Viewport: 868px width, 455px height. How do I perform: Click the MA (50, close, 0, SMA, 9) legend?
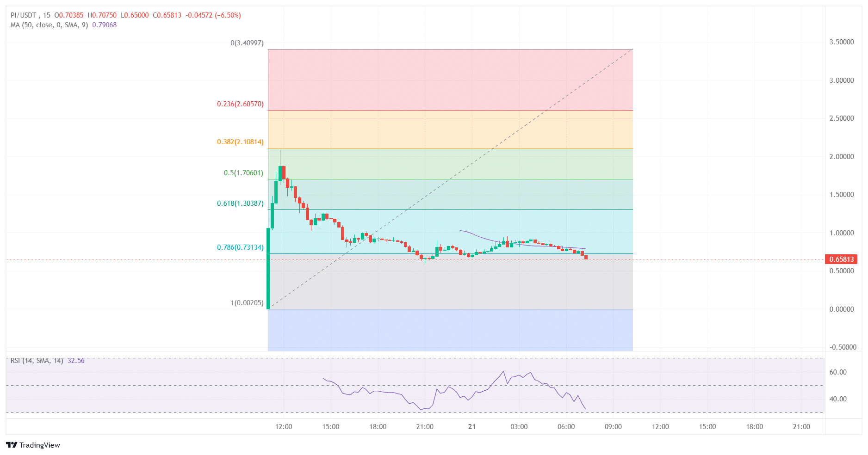click(49, 25)
